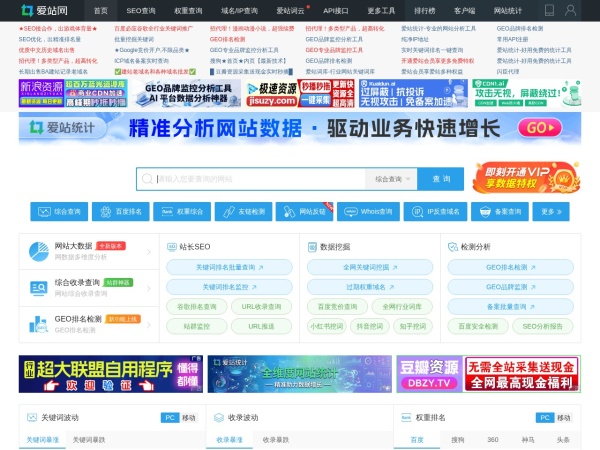600x450 pixels.
Task: Expand the 网站大数据 row arrow
Action: point(149,251)
